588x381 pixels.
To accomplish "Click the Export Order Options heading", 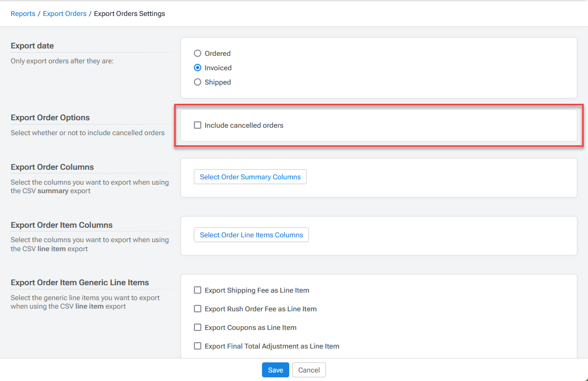I will (50, 118).
